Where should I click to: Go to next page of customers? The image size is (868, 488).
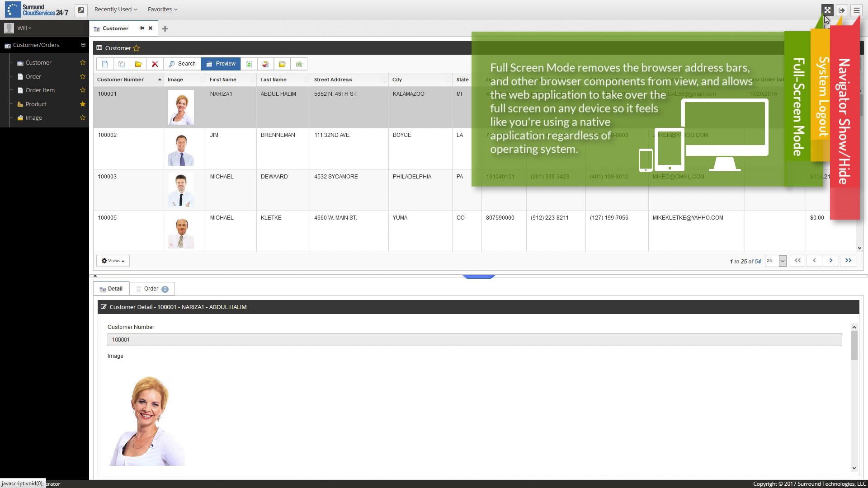pyautogui.click(x=830, y=261)
